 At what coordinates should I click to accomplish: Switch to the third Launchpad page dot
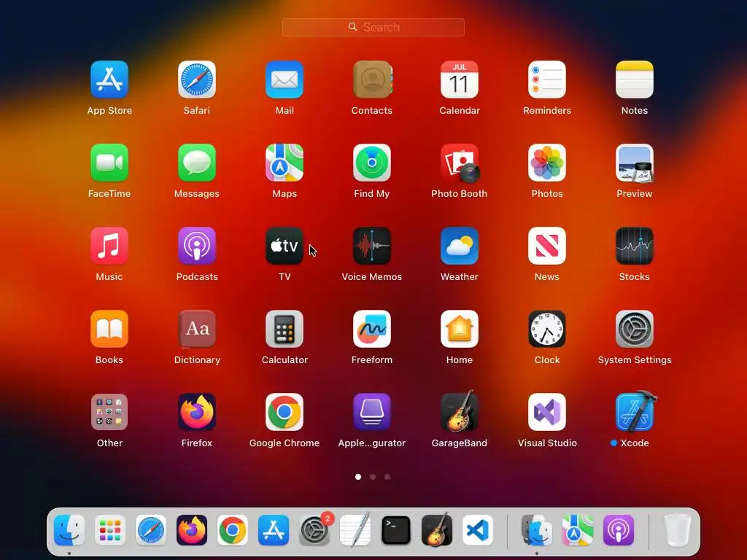tap(387, 477)
